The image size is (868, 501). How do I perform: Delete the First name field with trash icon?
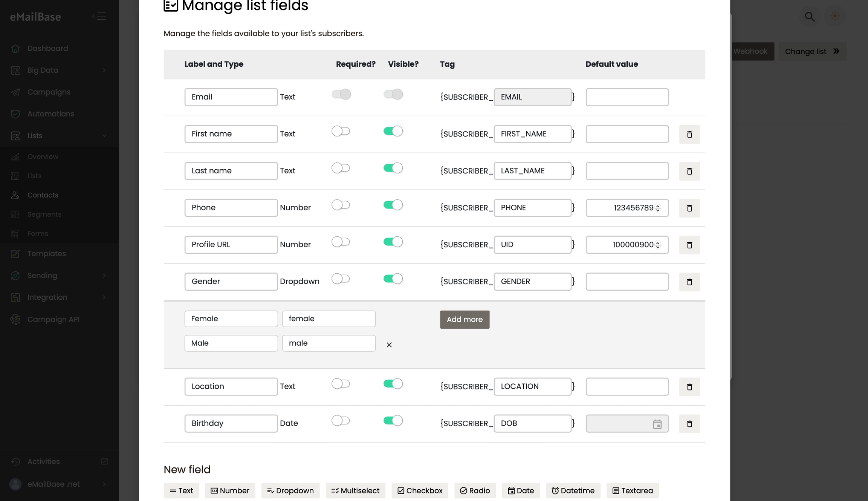point(689,134)
